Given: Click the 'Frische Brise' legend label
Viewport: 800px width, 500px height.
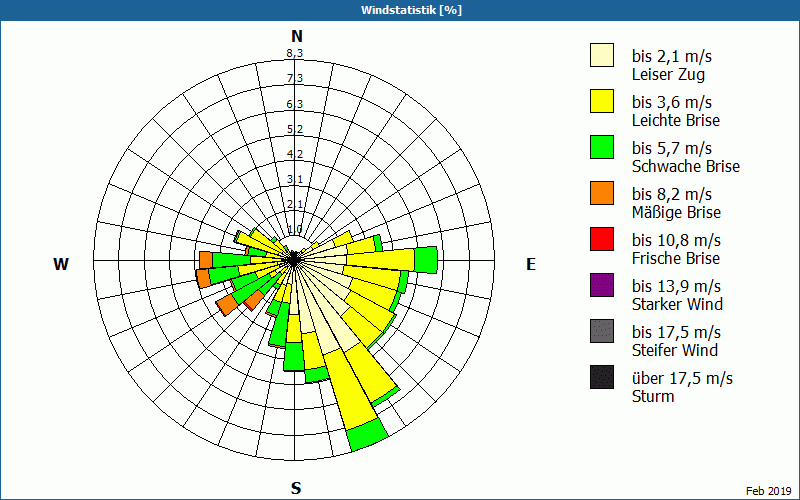Looking at the screenshot, I should pos(676,258).
